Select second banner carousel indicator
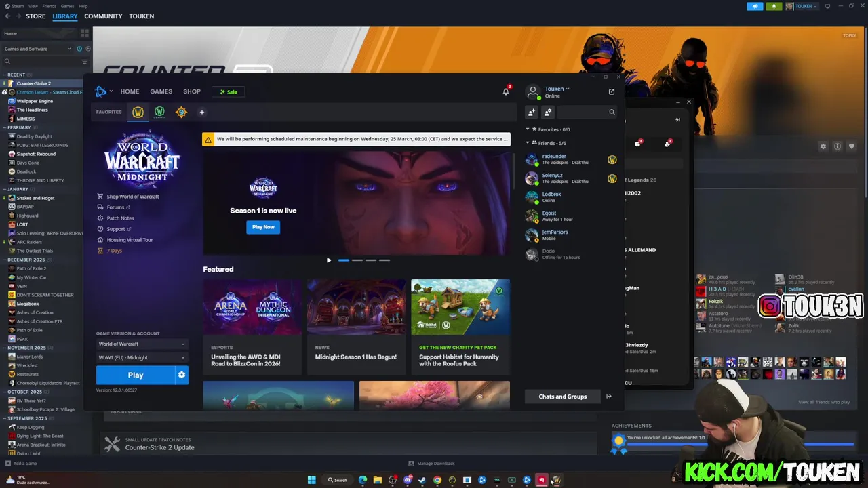868x488 pixels. pyautogui.click(x=357, y=260)
